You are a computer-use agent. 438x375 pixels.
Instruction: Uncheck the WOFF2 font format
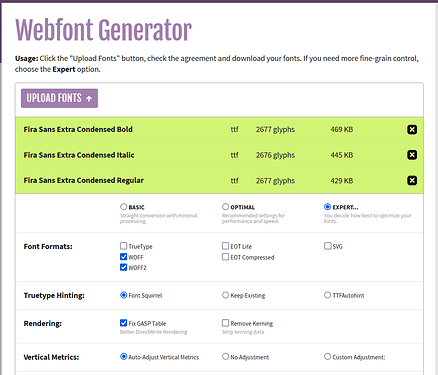[x=124, y=267]
